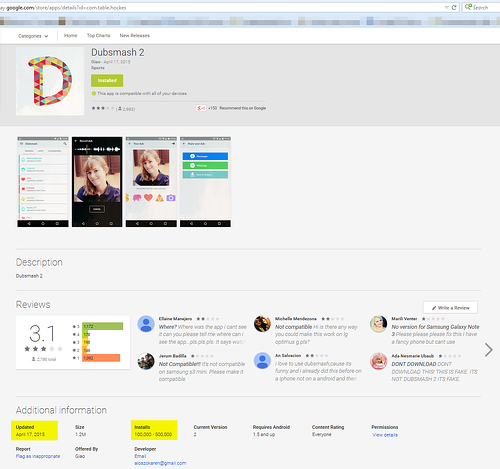The height and width of the screenshot is (469, 500).
Task: Click the Google +1 icon
Action: [201, 108]
